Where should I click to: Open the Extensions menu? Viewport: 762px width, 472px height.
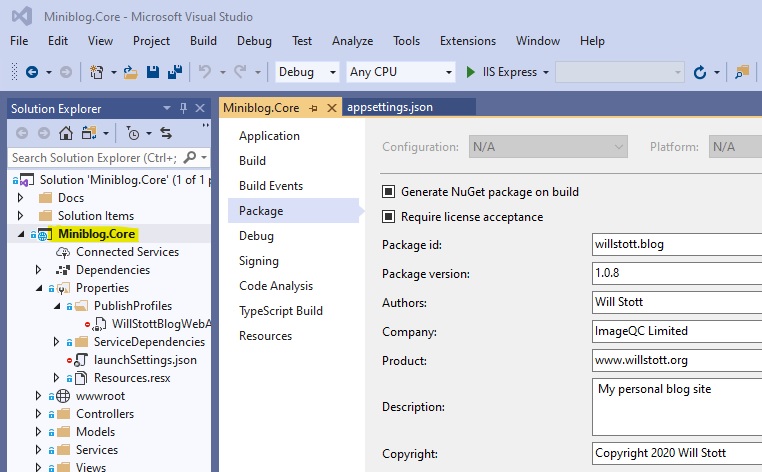coord(467,41)
